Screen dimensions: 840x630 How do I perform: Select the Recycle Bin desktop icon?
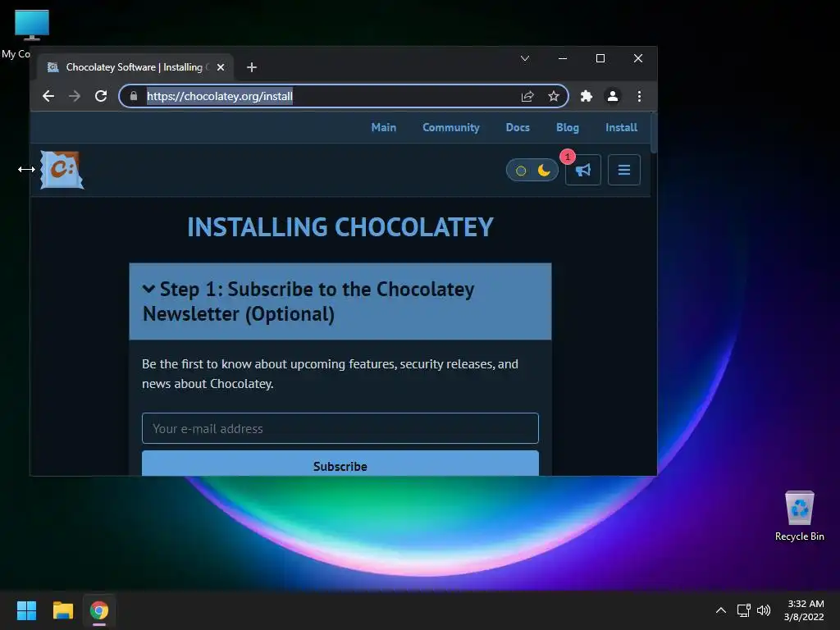(x=799, y=516)
